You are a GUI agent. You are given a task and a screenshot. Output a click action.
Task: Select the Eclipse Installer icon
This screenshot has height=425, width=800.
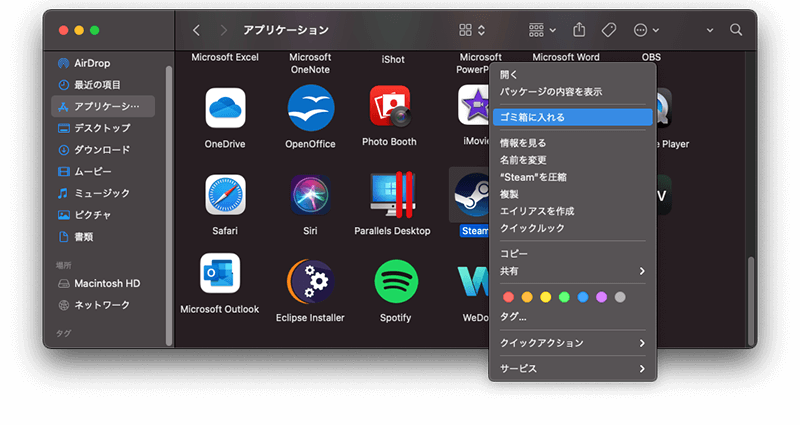[x=310, y=281]
